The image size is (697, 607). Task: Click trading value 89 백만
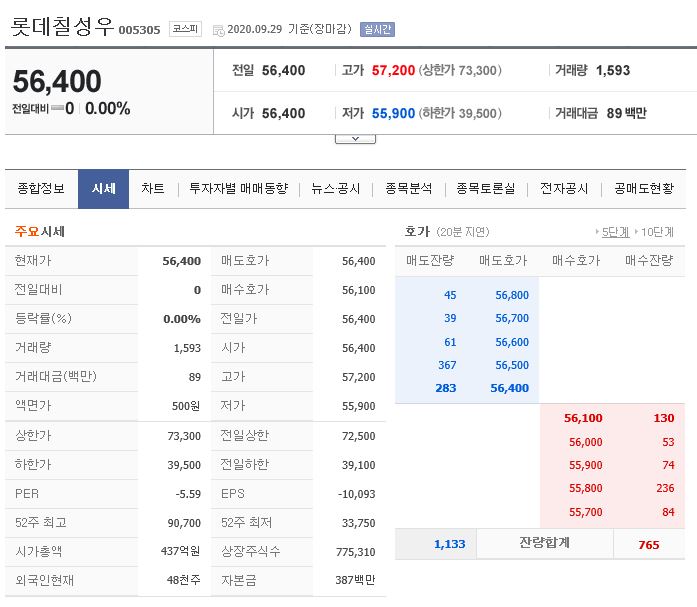[x=626, y=113]
